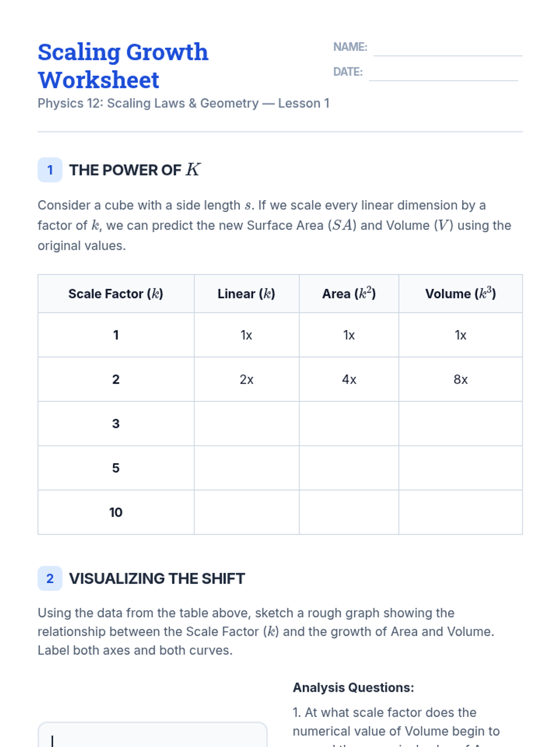Click the Area cell for scale factor 5
The width and height of the screenshot is (560, 747).
[349, 468]
